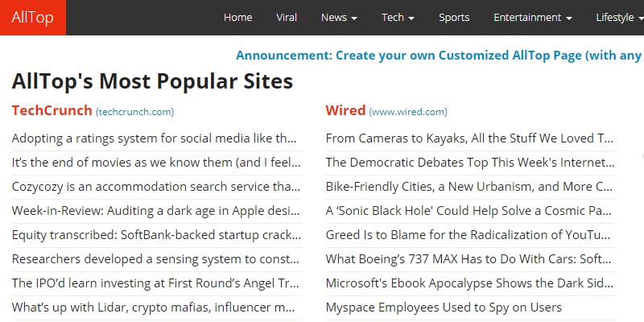Expand the News dropdown menu

(x=339, y=18)
